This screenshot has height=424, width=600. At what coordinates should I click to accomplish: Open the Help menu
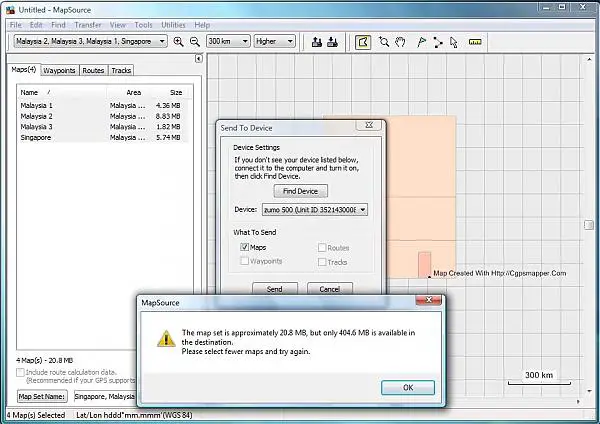pyautogui.click(x=202, y=25)
